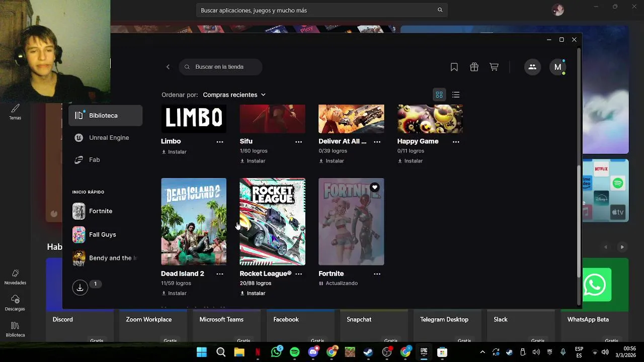
Task: Open Epic Games Launcher taskbar icon
Action: pos(424,352)
